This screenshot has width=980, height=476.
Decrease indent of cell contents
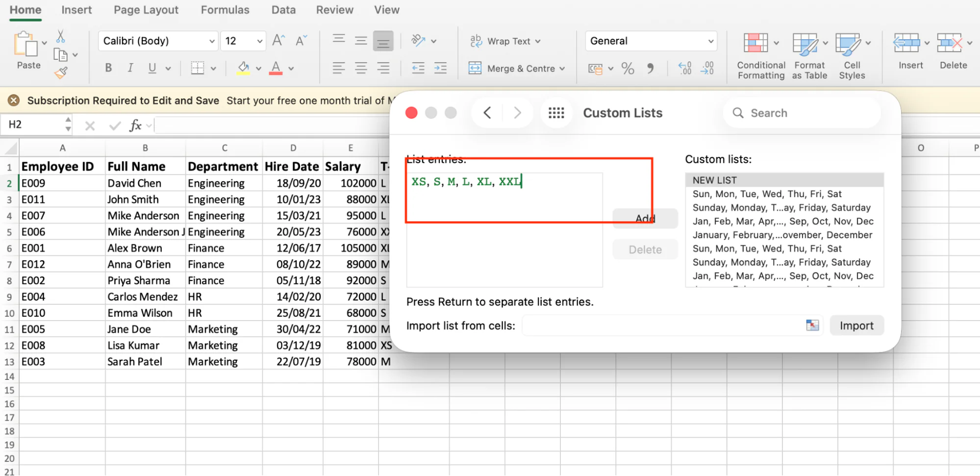tap(418, 68)
